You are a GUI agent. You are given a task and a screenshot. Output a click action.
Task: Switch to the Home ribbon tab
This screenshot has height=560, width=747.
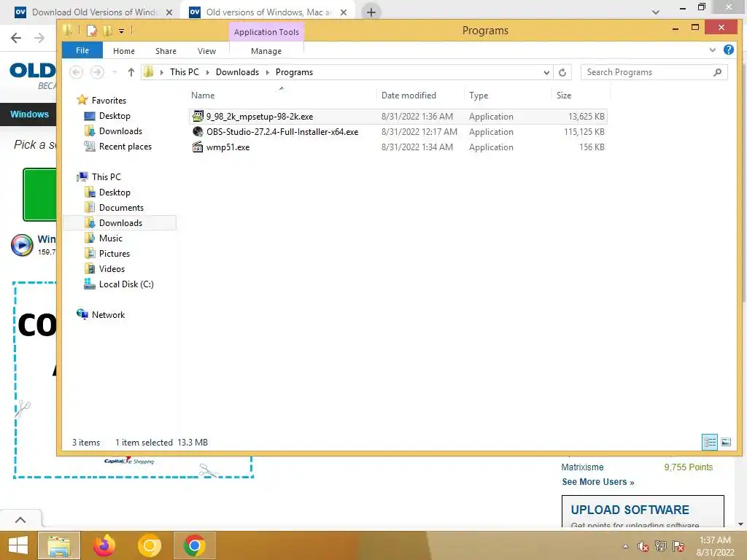point(124,51)
